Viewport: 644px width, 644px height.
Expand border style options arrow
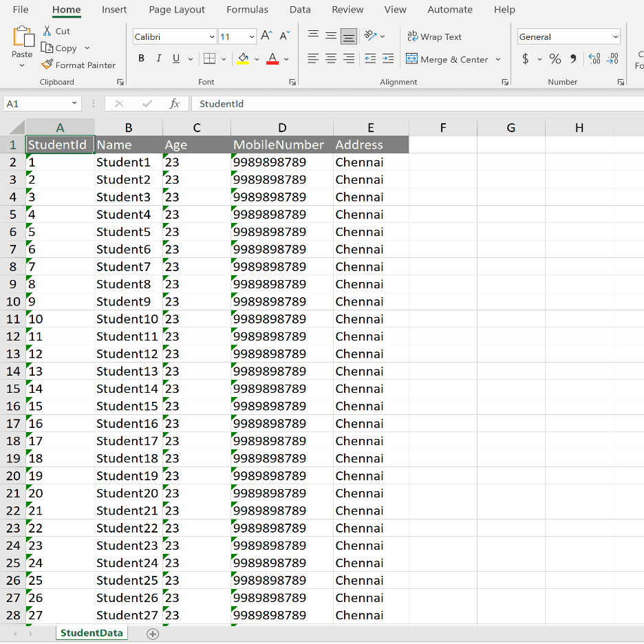(x=224, y=59)
